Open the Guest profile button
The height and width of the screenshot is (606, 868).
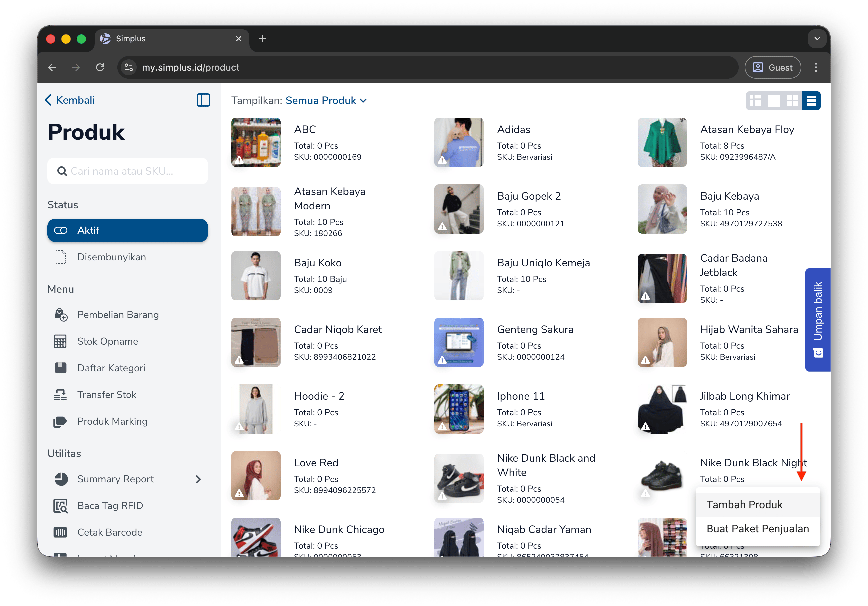(x=772, y=67)
